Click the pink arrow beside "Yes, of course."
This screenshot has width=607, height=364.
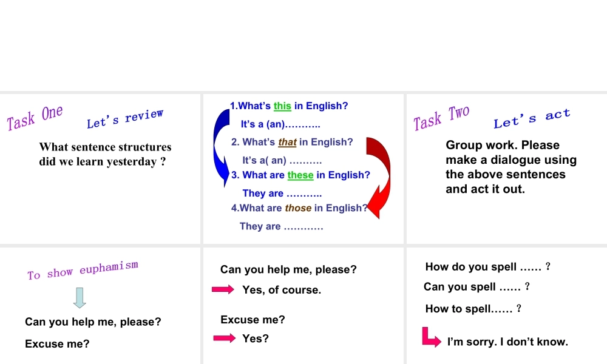223,290
